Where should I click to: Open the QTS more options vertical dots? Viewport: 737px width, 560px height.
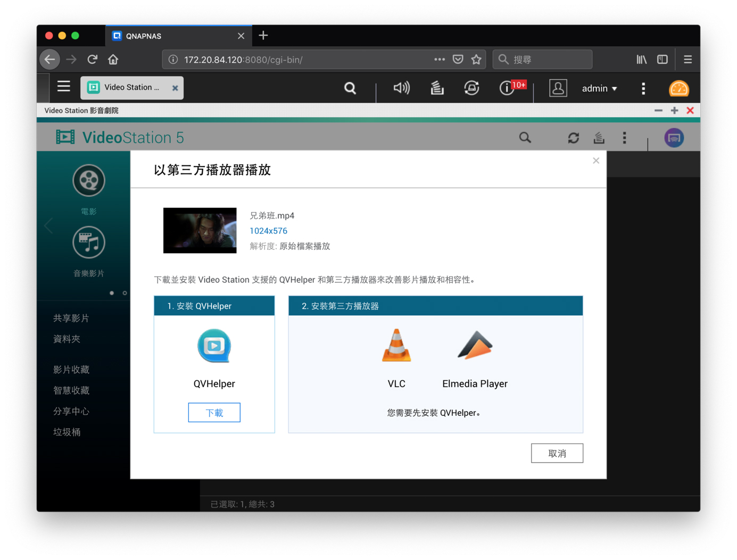643,88
